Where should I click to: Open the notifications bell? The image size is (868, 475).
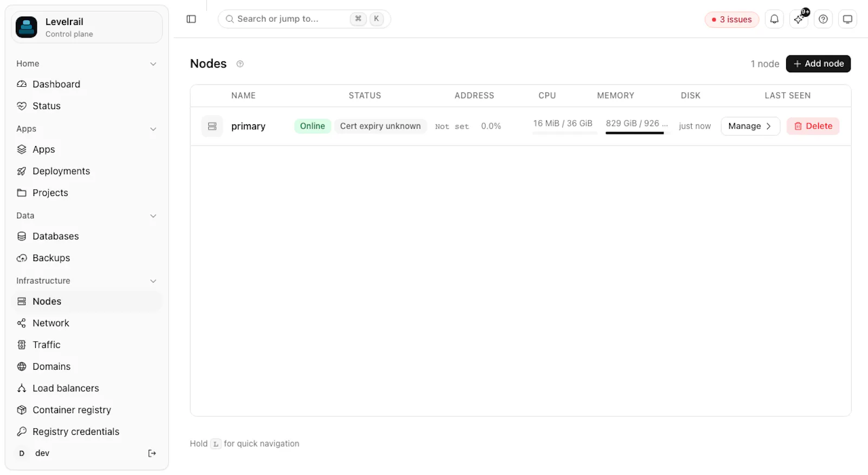[x=774, y=19]
